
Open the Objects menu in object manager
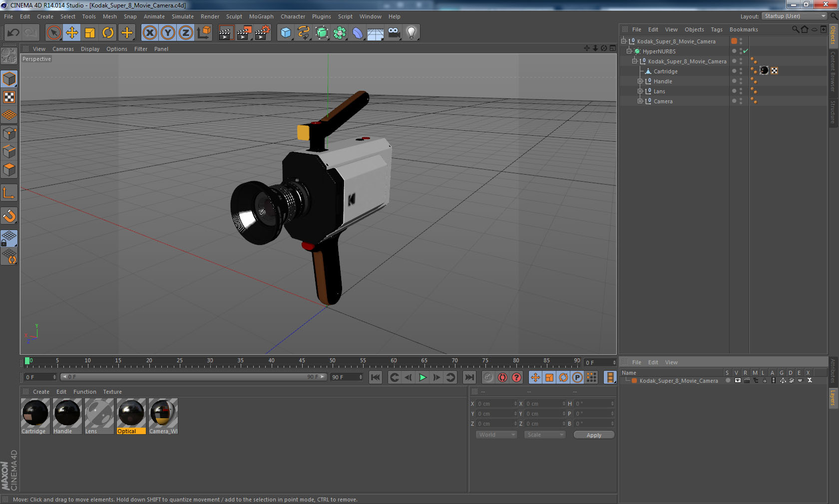[694, 29]
